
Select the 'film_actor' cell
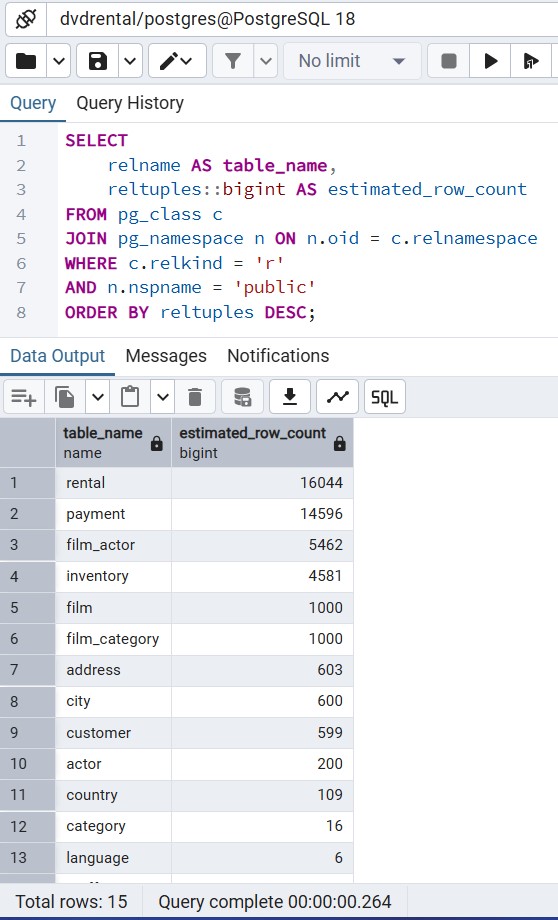point(113,545)
